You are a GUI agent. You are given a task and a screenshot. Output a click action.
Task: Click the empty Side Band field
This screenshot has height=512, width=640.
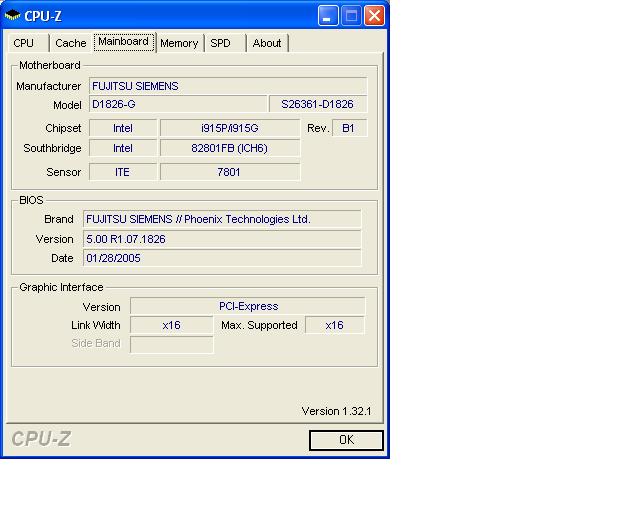click(x=171, y=344)
